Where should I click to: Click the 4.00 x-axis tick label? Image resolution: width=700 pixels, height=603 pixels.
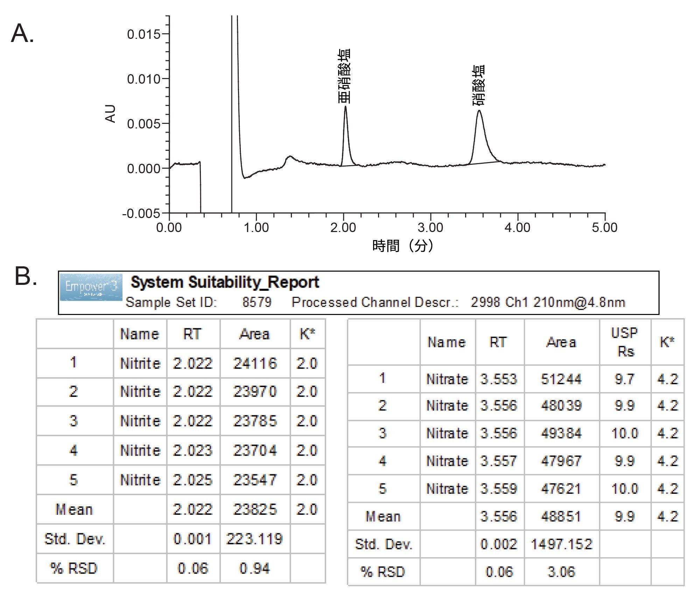coord(517,228)
